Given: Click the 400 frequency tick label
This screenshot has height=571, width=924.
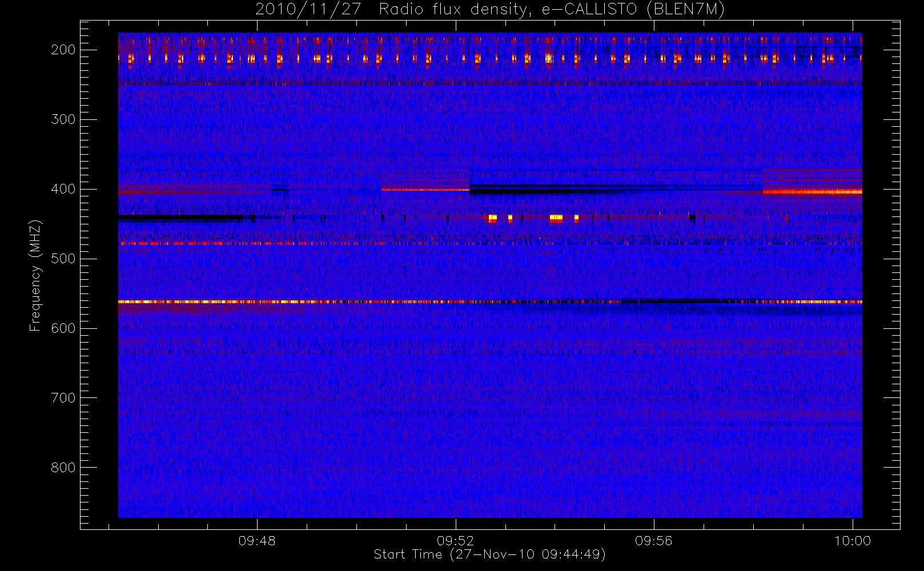Looking at the screenshot, I should tap(63, 189).
